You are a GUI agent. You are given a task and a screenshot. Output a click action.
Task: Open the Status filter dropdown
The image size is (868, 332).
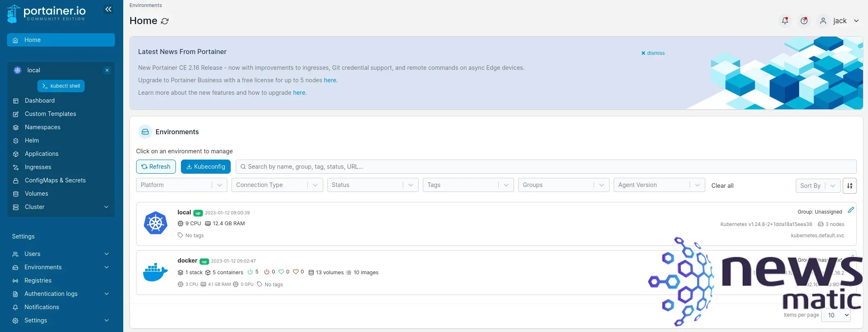pos(373,185)
